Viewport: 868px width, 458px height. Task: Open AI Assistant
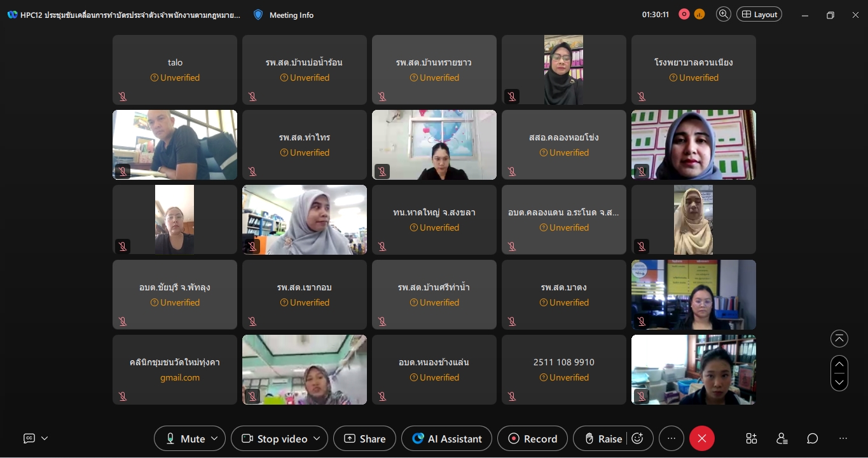click(x=446, y=438)
